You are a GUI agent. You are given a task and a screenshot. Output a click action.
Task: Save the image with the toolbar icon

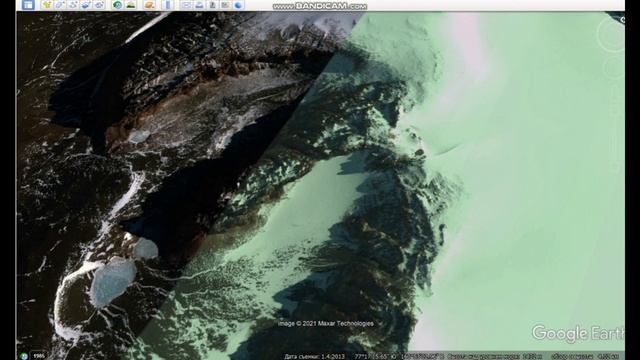click(212, 5)
